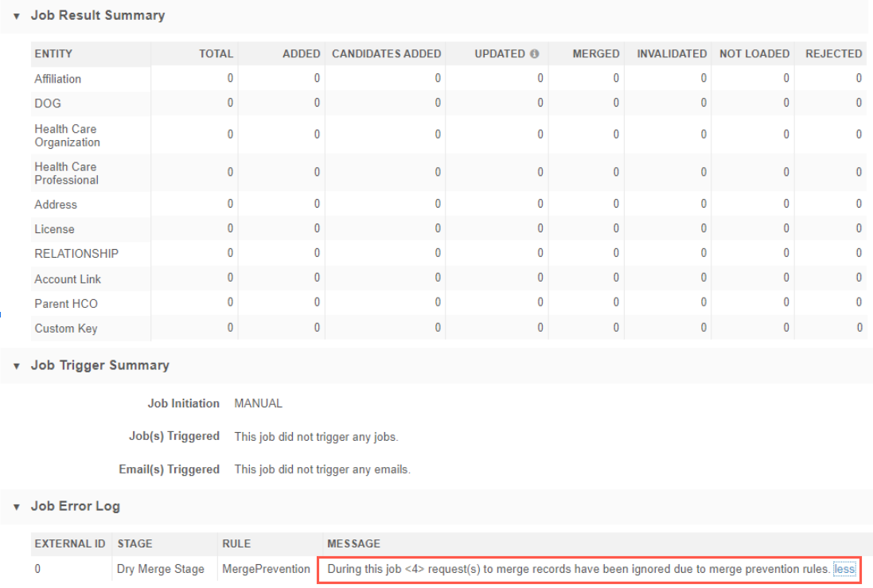Click the CANDIDATES ADDED column header
The width and height of the screenshot is (873, 588).
pyautogui.click(x=386, y=54)
